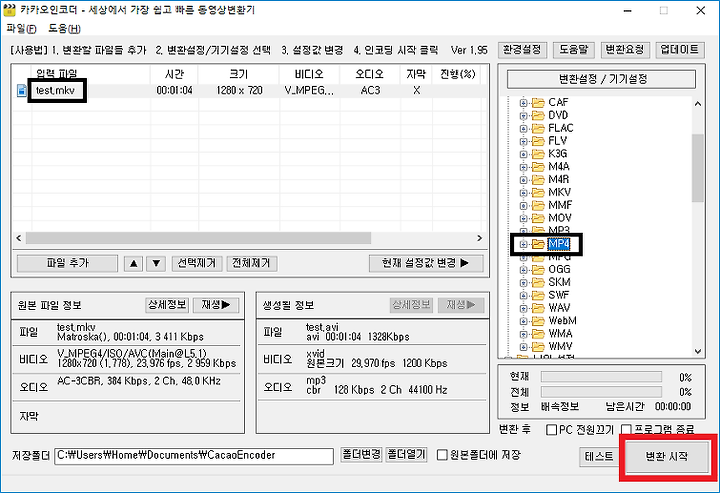Click the WMV folder icon
This screenshot has width=720, height=493.
click(538, 347)
